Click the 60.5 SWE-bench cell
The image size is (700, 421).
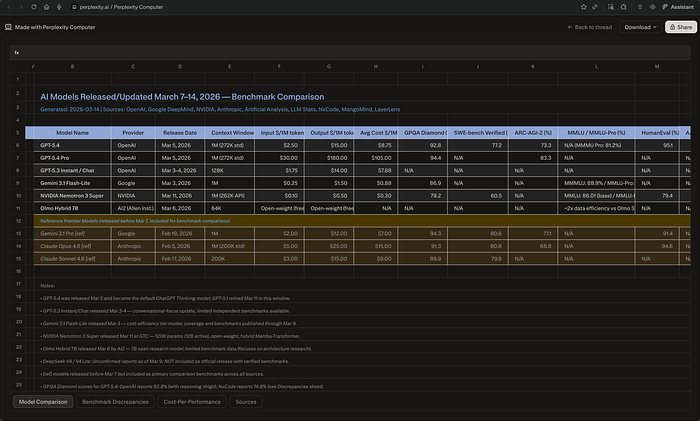[x=478, y=196]
